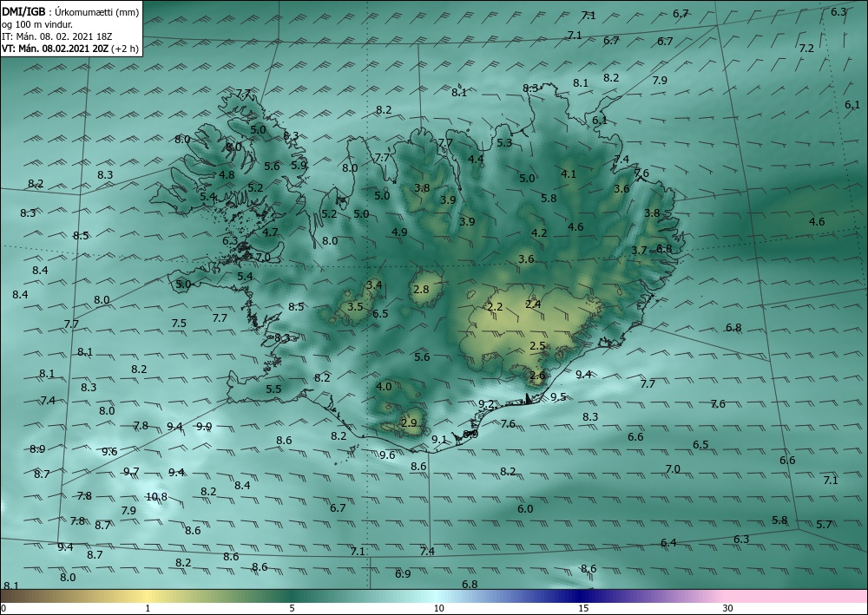Click the map value "4.1"

pos(569,173)
